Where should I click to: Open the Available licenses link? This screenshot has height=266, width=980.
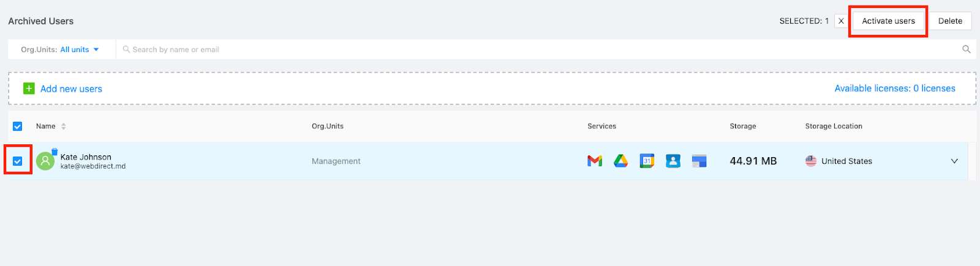[894, 89]
